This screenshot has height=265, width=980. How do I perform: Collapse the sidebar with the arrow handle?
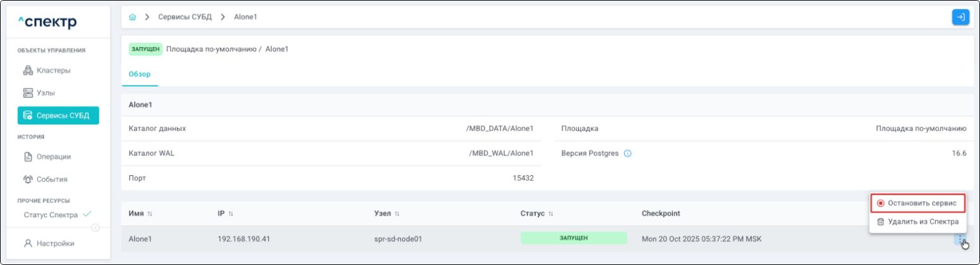[x=96, y=228]
